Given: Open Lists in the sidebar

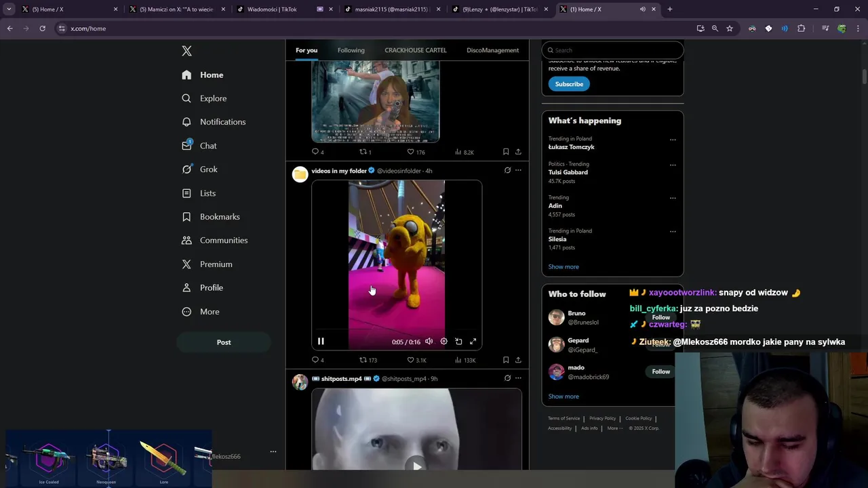Looking at the screenshot, I should tap(199, 193).
